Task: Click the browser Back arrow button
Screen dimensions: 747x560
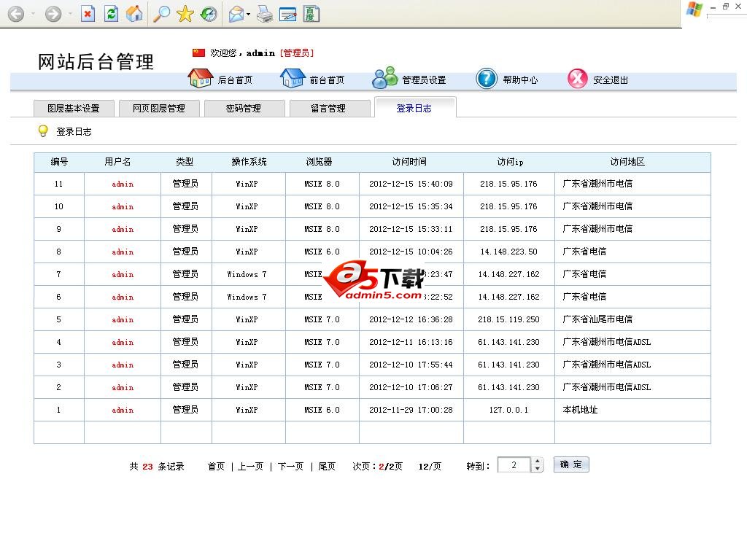Action: (x=16, y=14)
